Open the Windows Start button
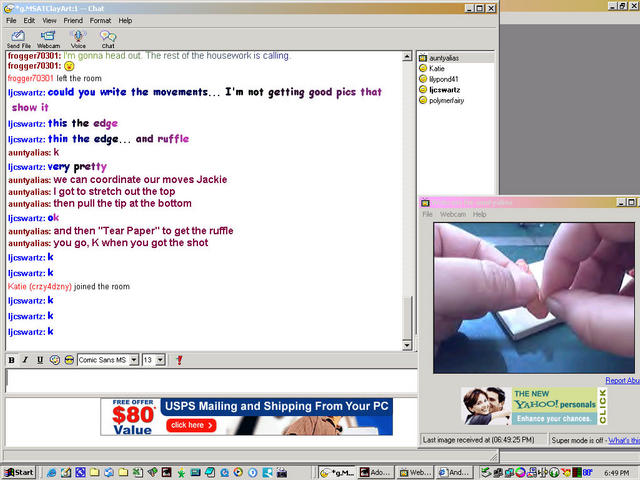Screen dimensions: 640x480 pyautogui.click(x=19, y=472)
